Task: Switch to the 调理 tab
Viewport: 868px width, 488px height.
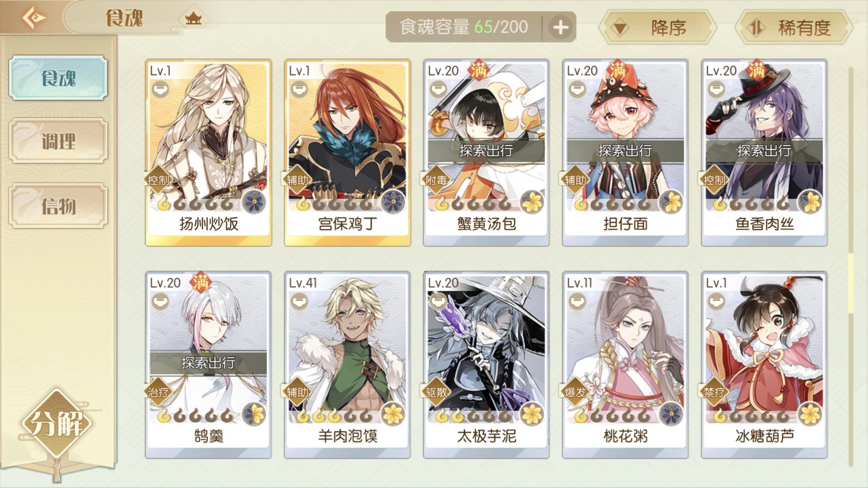Action: [x=58, y=141]
